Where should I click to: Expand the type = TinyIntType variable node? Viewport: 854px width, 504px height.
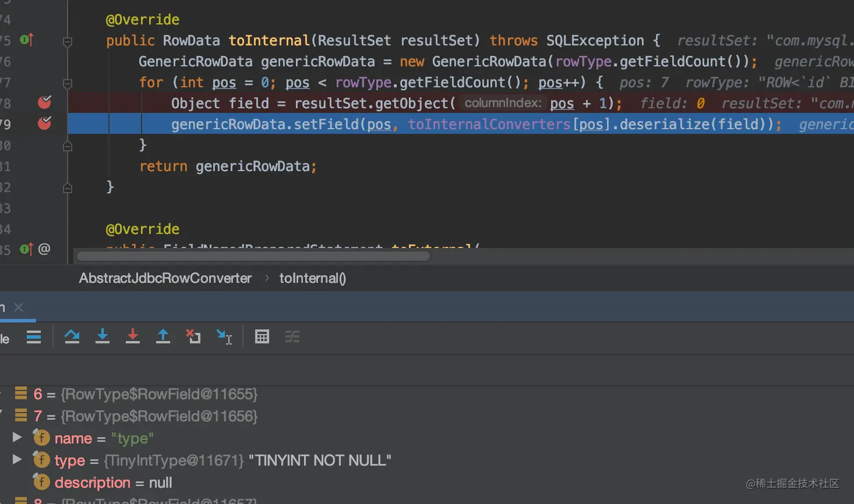pos(17,459)
